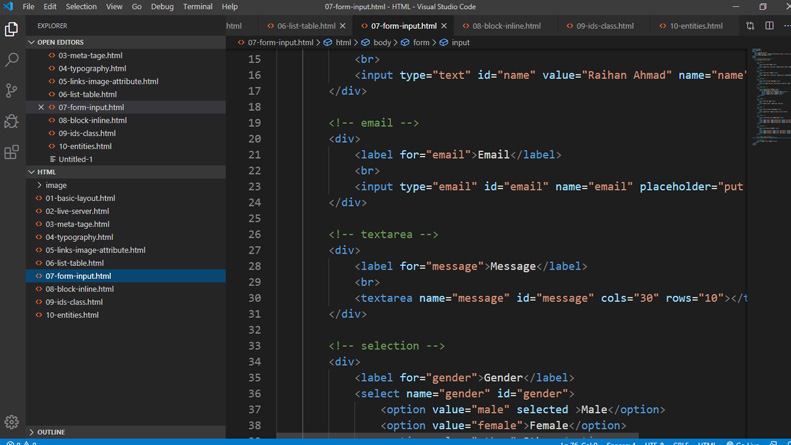Image resolution: width=791 pixels, height=445 pixels.
Task: Expand the OUTLINE section
Action: (126, 432)
